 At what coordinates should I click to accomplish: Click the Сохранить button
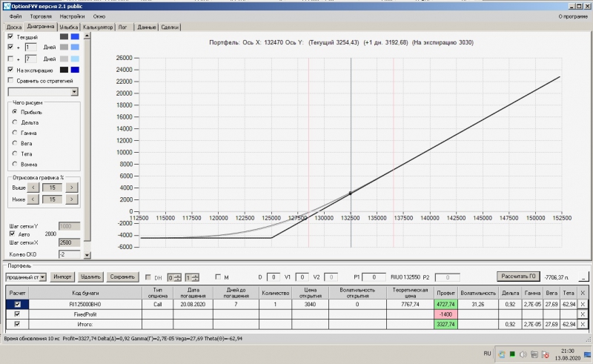[x=122, y=277]
